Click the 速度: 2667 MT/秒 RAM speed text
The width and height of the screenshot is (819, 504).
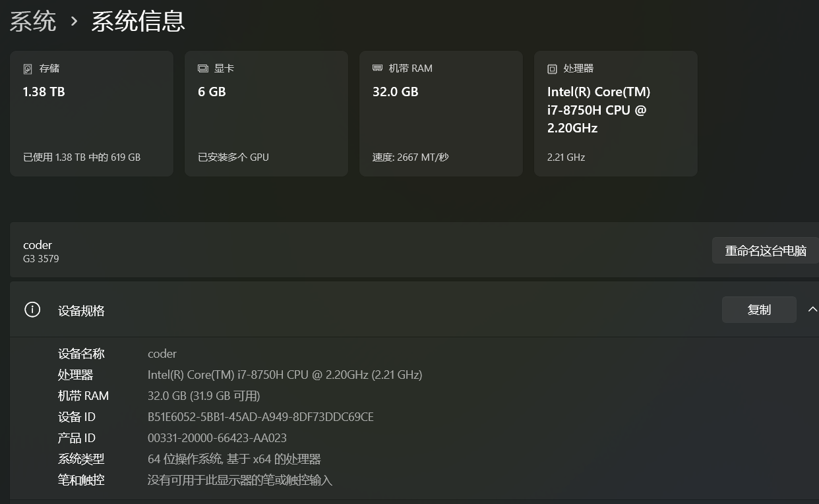pyautogui.click(x=410, y=157)
